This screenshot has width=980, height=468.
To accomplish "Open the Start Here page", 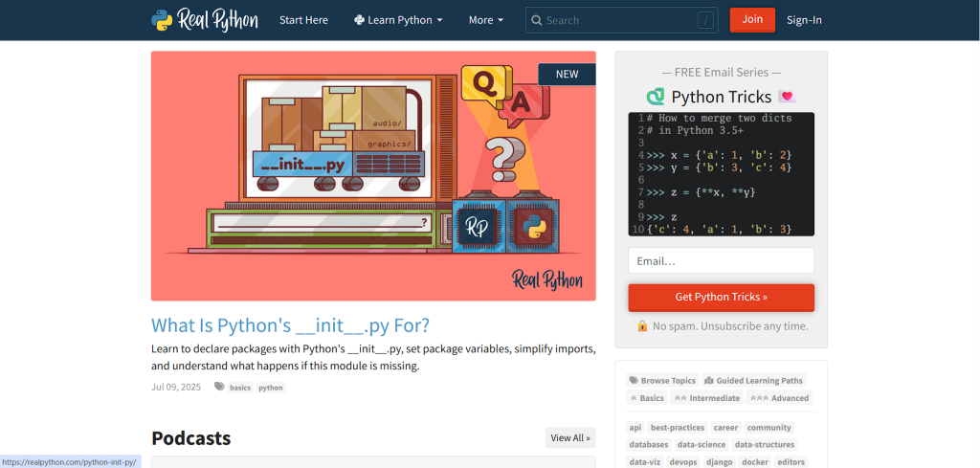I will 303,20.
